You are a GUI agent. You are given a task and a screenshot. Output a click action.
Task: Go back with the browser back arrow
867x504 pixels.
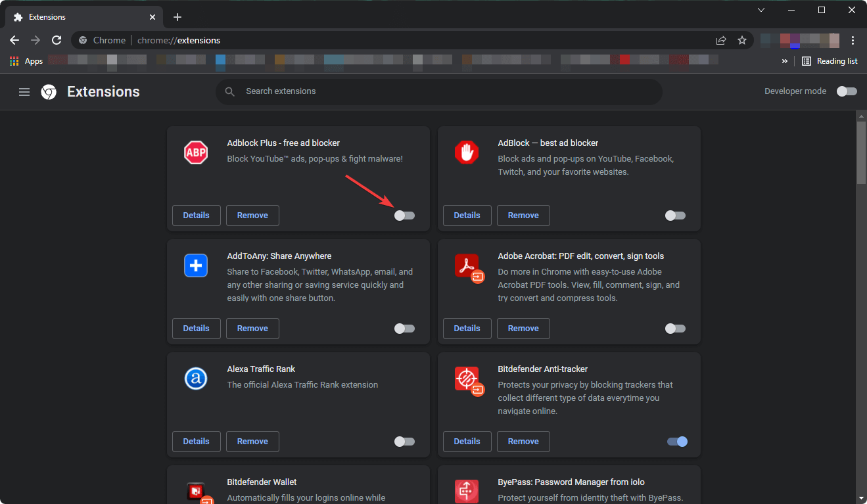[x=14, y=40]
